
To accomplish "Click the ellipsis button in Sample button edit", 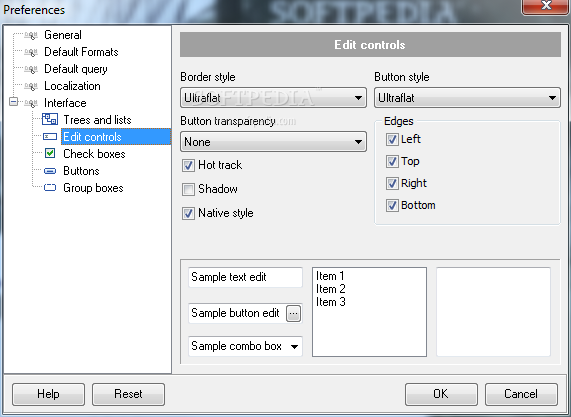I will point(294,314).
